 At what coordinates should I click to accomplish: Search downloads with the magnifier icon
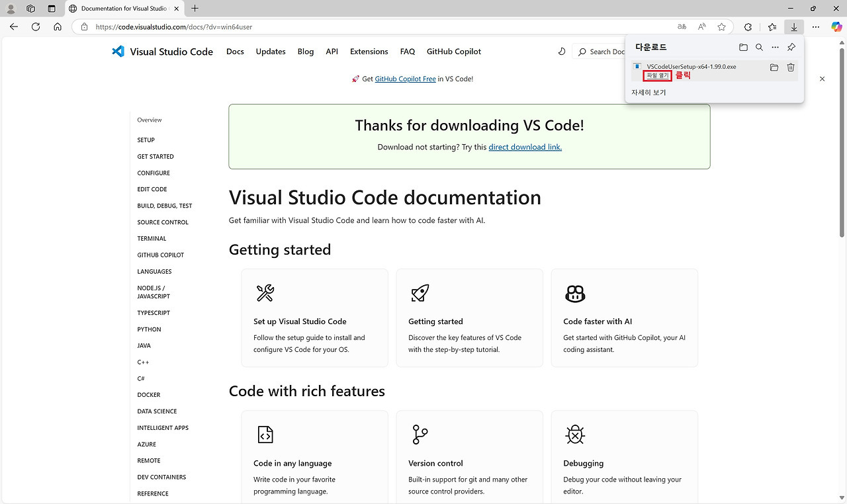[759, 48]
